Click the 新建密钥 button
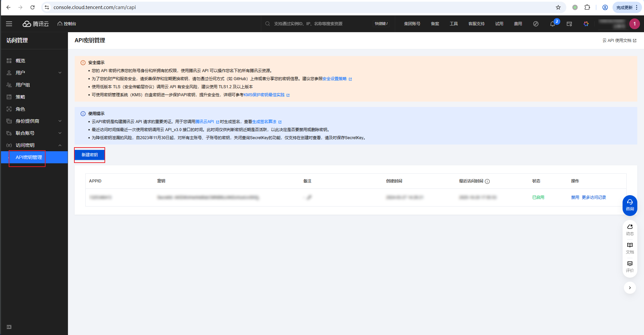 90,155
